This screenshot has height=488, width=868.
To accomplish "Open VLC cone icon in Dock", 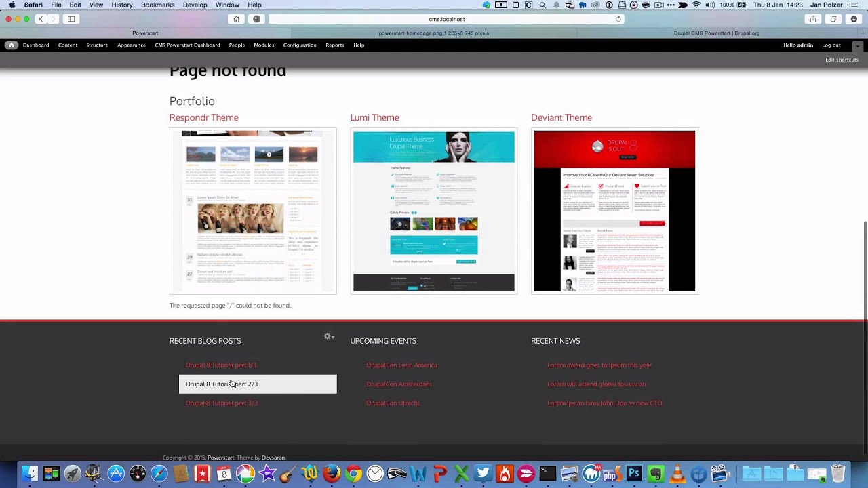I will pos(677,473).
